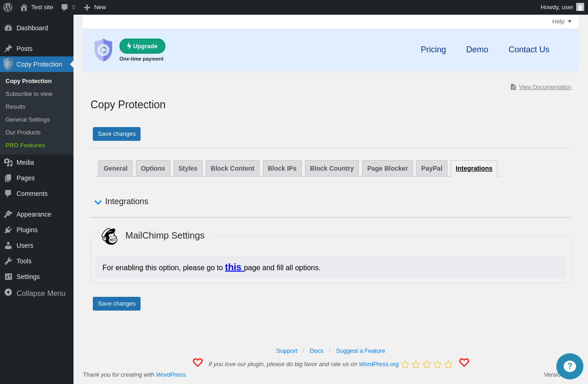588x384 pixels.
Task: Switch to the PayPal tab
Action: [x=432, y=168]
